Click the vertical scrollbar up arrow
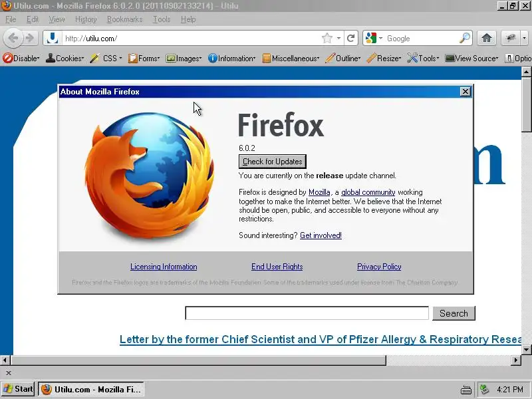 coord(526,72)
